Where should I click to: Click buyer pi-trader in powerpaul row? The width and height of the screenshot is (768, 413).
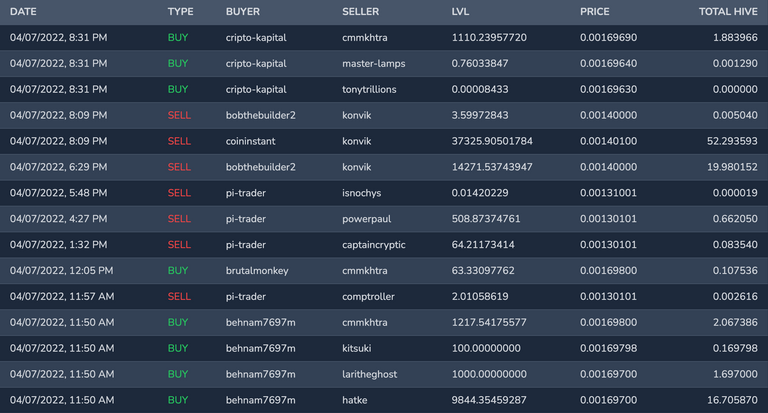[x=245, y=219]
